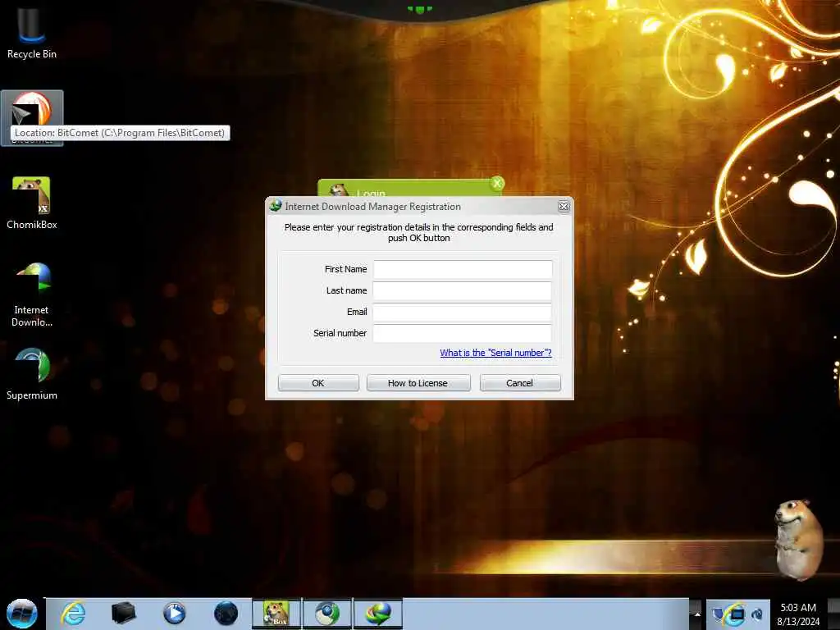Open the clock showing 5:03 AM
Image resolution: width=840 pixels, height=630 pixels.
click(797, 614)
